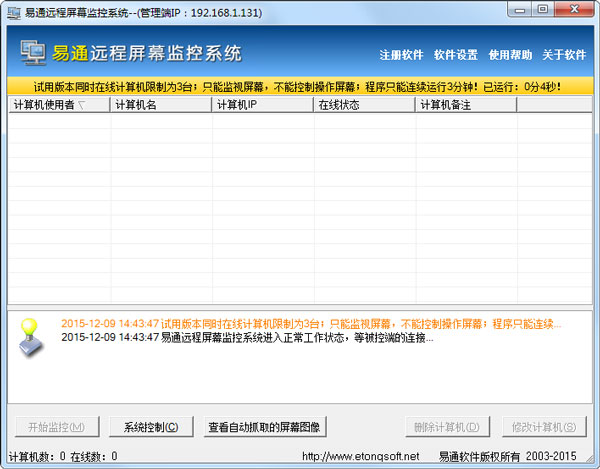Screen dimensions: 600x469
Task: Select the orange trial-limit log entry
Action: 311,324
